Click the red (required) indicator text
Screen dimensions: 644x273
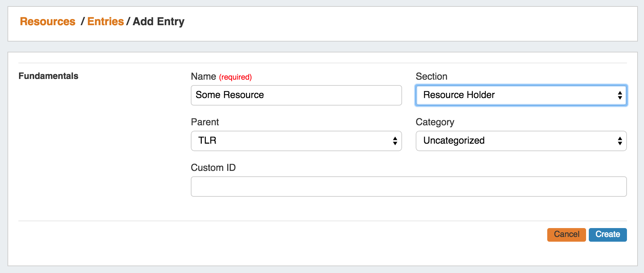click(x=235, y=77)
